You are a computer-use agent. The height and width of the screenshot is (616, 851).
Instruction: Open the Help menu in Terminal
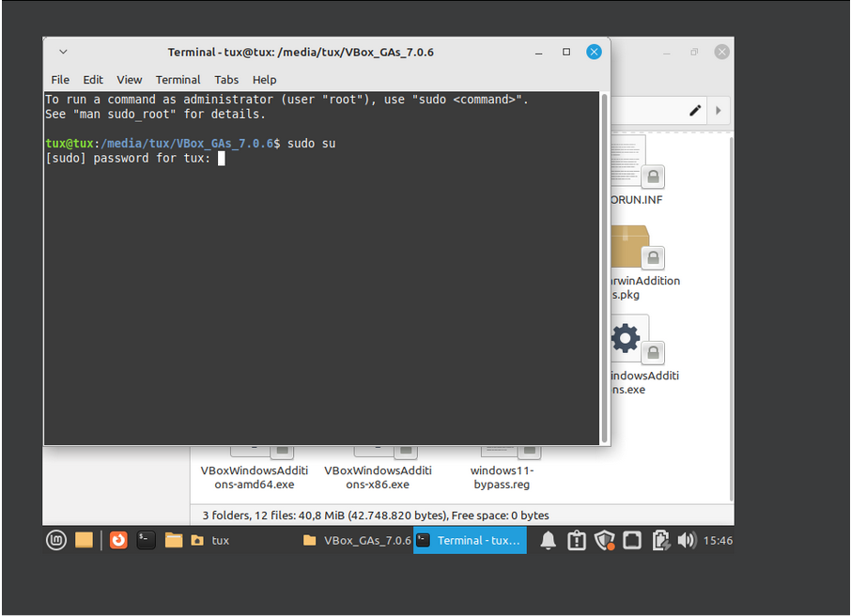[264, 80]
